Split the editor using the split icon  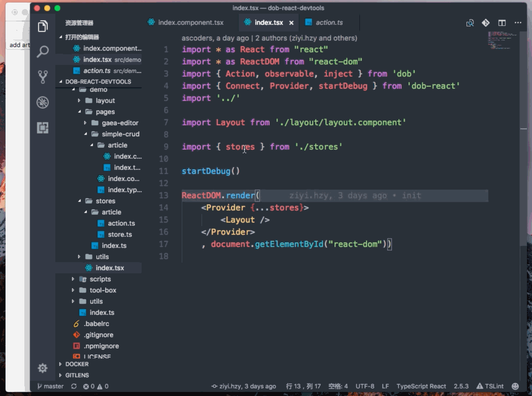tap(502, 22)
